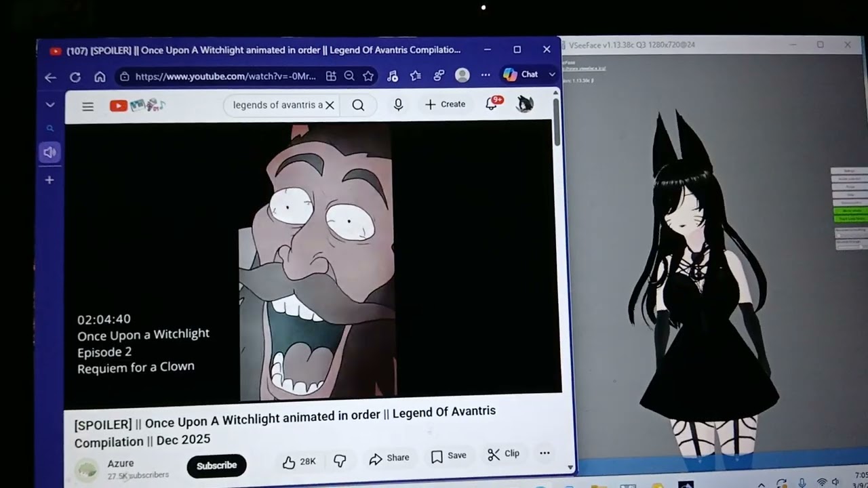The height and width of the screenshot is (488, 868).
Task: Open the Wi-Fi icon in system tray
Action: (822, 483)
